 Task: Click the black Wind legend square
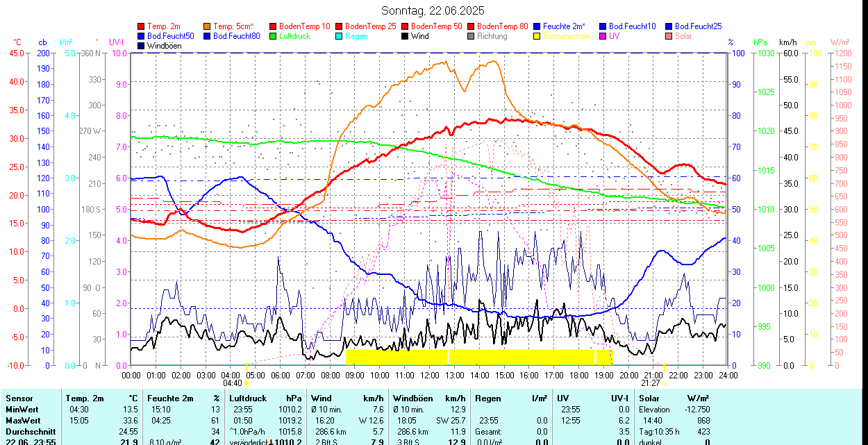point(406,36)
